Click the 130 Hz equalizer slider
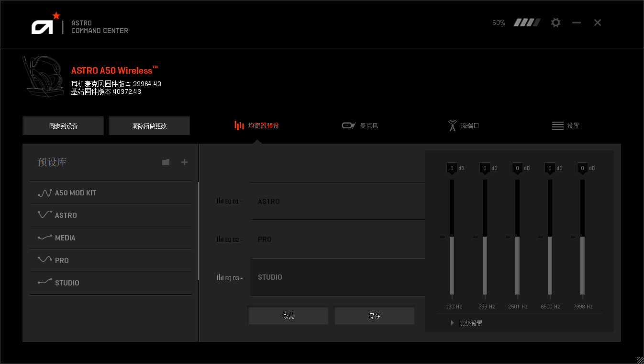The height and width of the screenshot is (364, 644). pos(452,237)
